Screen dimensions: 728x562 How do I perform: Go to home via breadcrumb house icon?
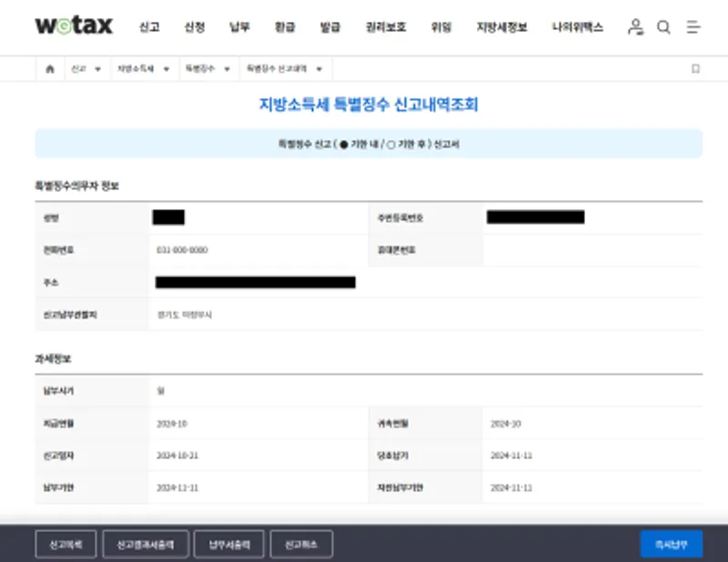coord(49,69)
